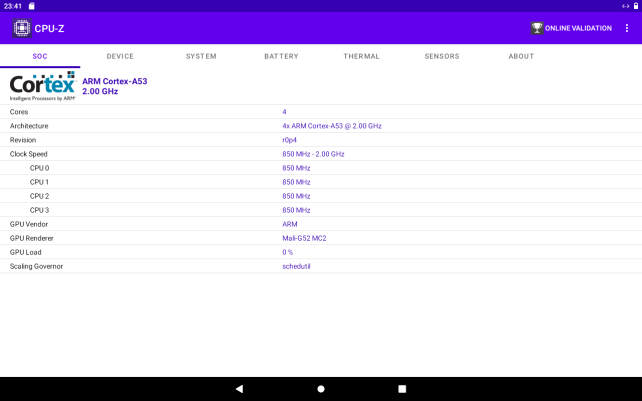642x401 pixels.
Task: Click the CPU 0 row label
Action: tap(39, 168)
